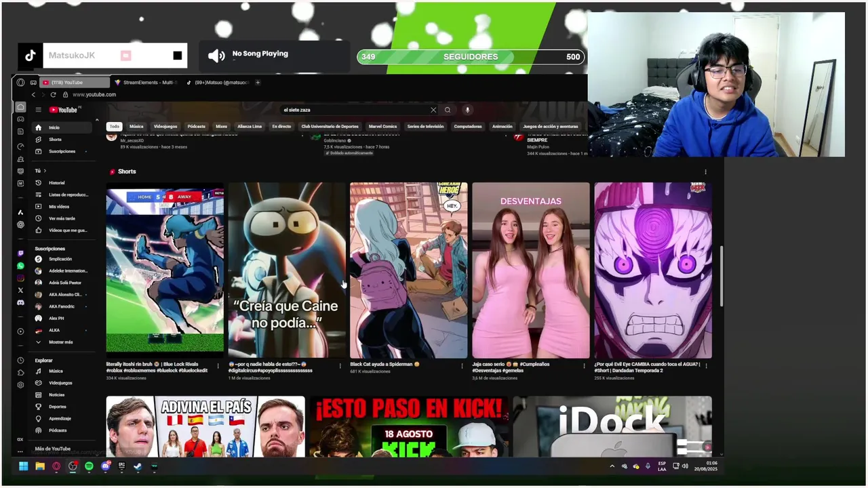Open File Explorer from the taskbar
Viewport: 868px width, 488px height.
(x=40, y=466)
